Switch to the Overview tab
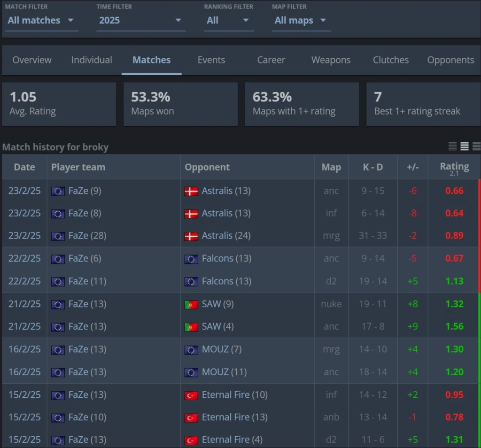481x448 pixels. pos(32,60)
